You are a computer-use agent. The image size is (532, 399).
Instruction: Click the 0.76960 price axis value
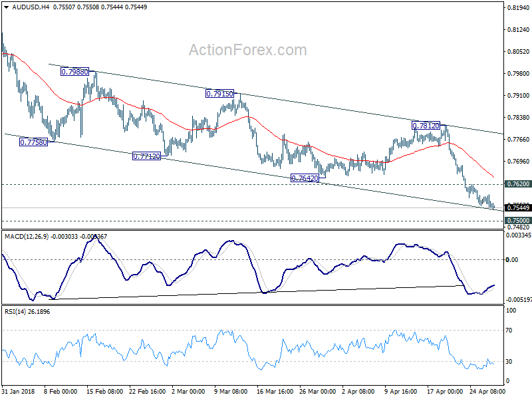(x=519, y=161)
